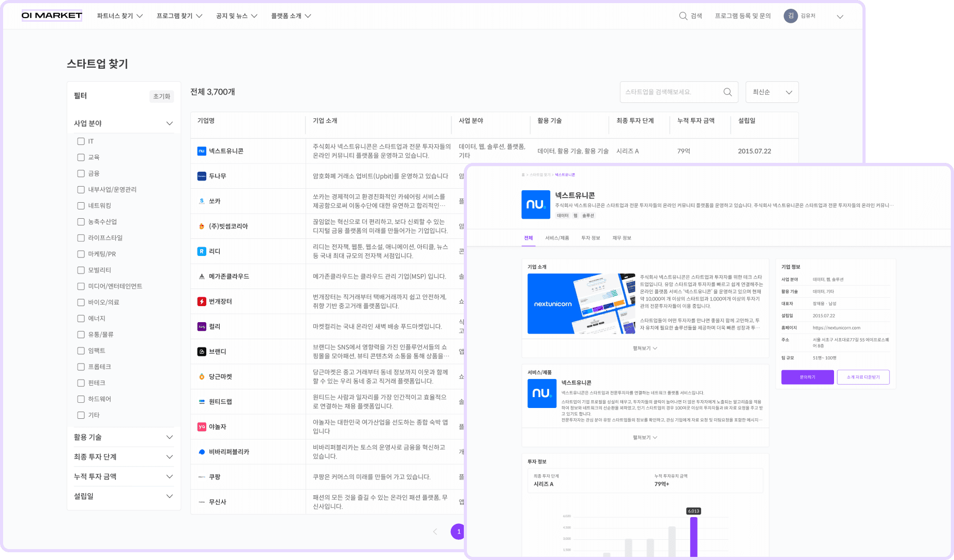Open account dropdown arrow beside 김유저
This screenshot has height=560, width=954.
click(x=840, y=17)
